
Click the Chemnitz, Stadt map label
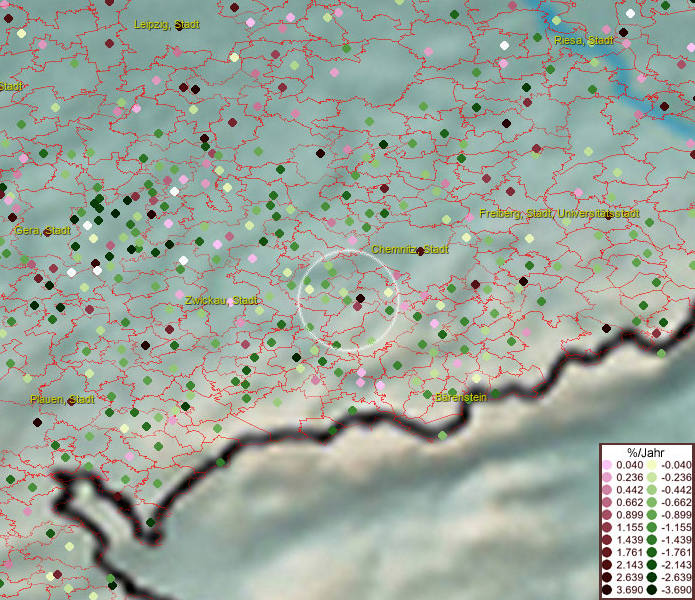410,249
